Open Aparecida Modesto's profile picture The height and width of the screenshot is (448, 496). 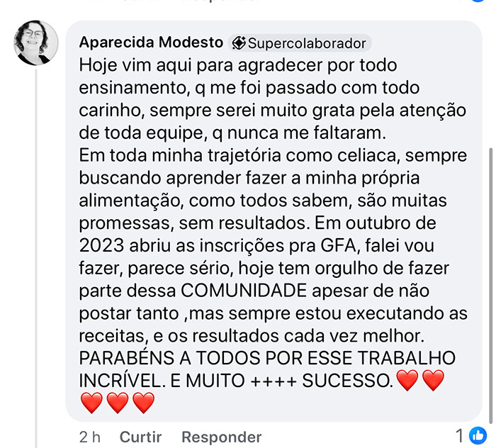[x=36, y=43]
